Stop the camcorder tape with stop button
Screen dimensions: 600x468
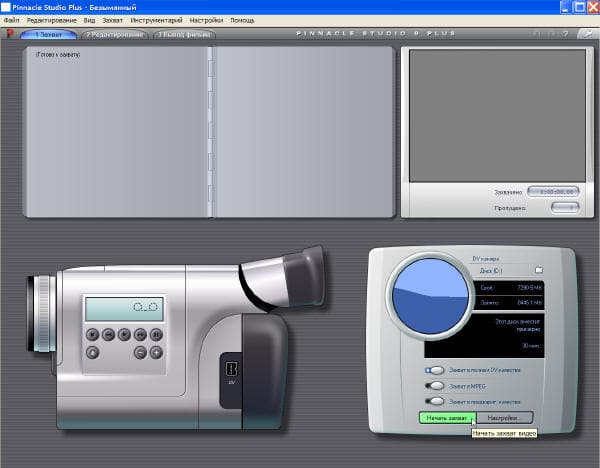point(93,334)
